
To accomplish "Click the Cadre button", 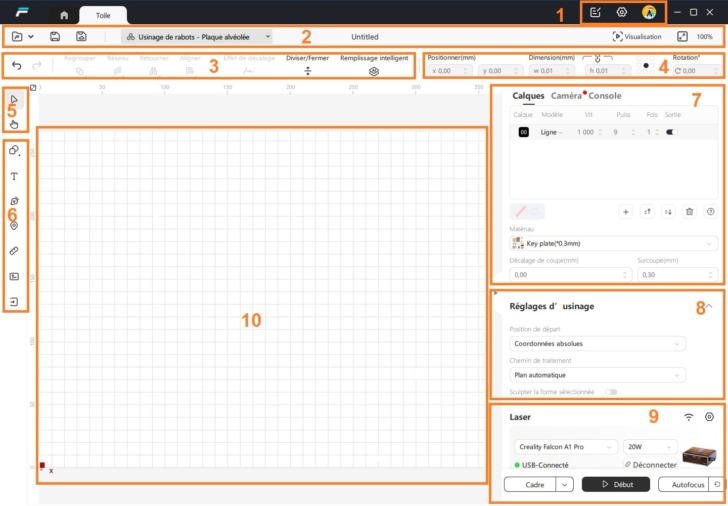I will pos(530,484).
